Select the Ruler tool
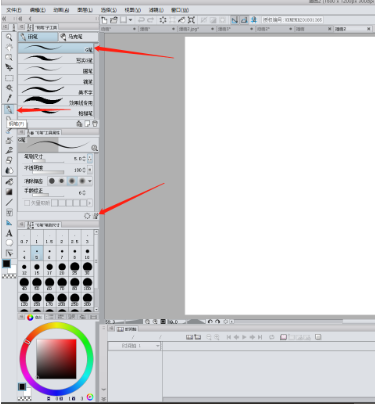This screenshot has height=404, width=375. click(9, 223)
